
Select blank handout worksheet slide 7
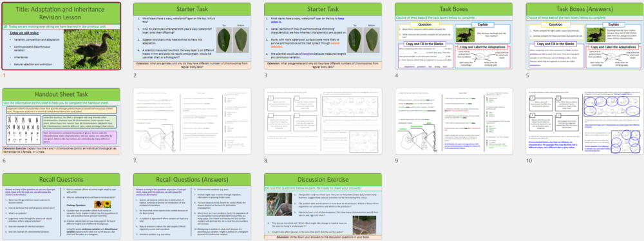coord(192,121)
